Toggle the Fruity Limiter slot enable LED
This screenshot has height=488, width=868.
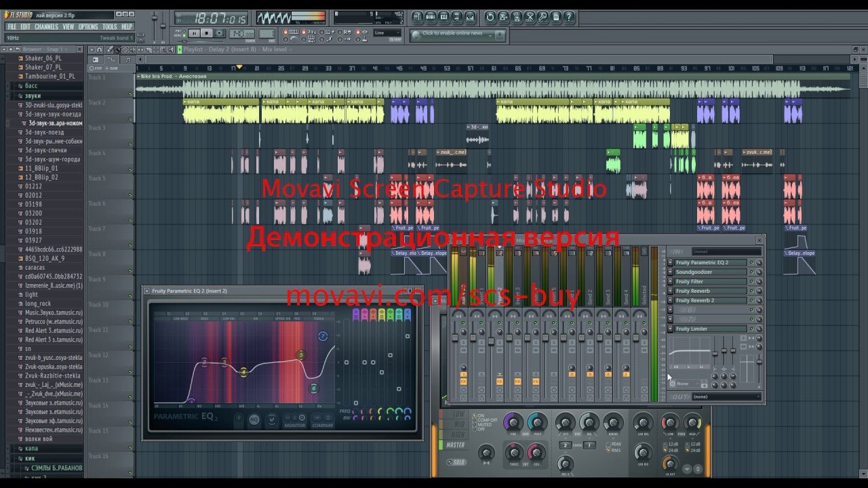pyautogui.click(x=751, y=329)
